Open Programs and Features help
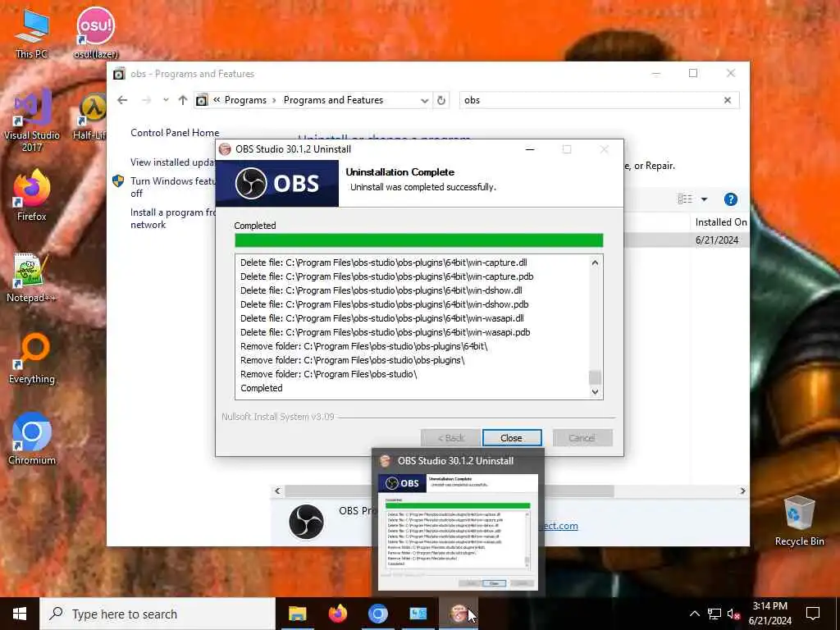The height and width of the screenshot is (630, 840). point(731,199)
